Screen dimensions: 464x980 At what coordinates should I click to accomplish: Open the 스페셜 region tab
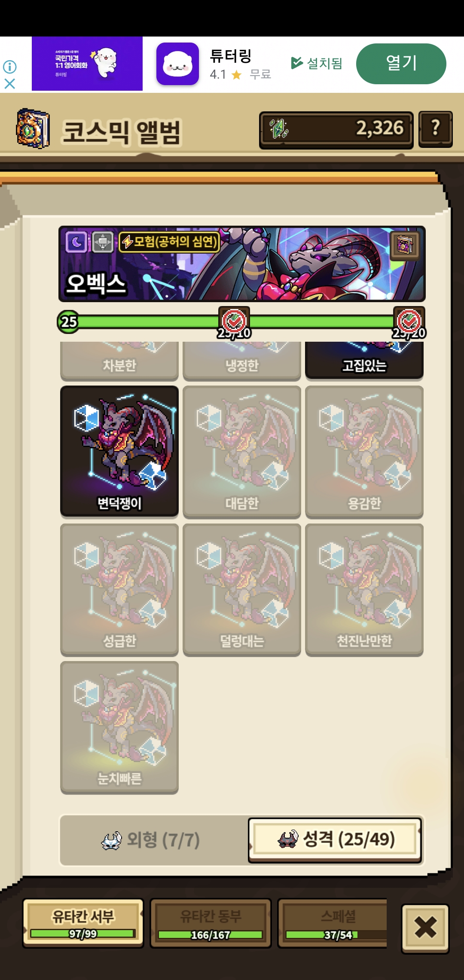333,923
